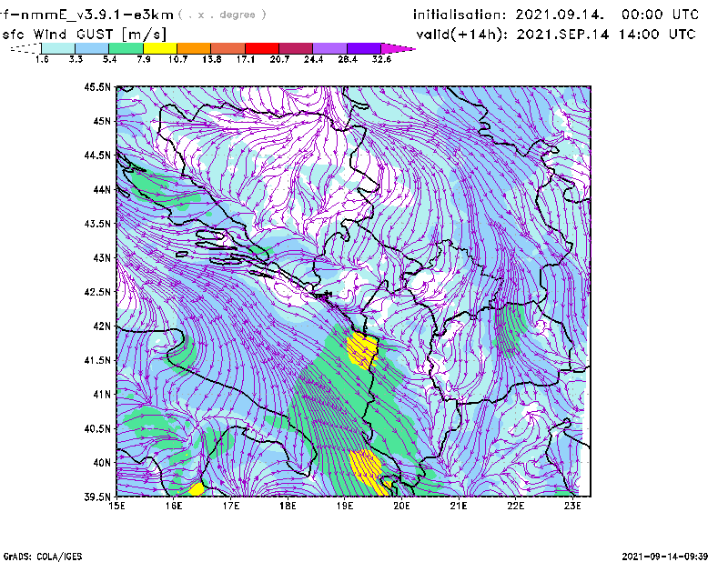
Task: Click the 44N latitude label
Action: (102, 189)
